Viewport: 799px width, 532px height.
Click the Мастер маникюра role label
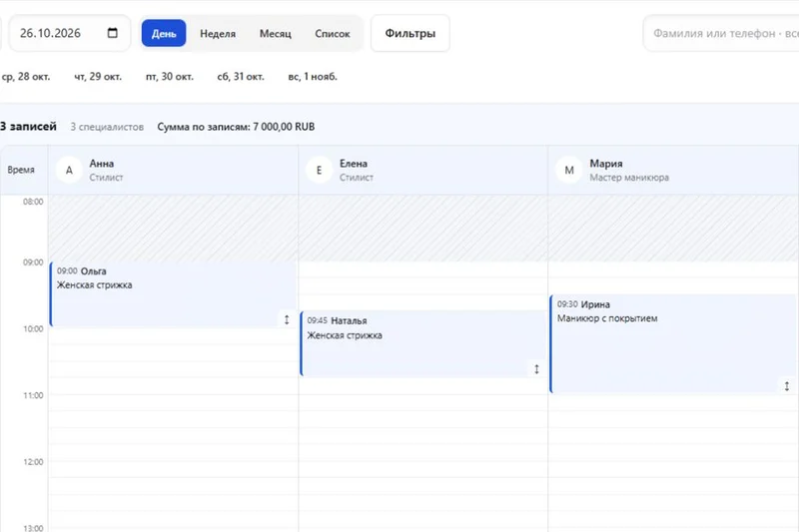click(629, 177)
